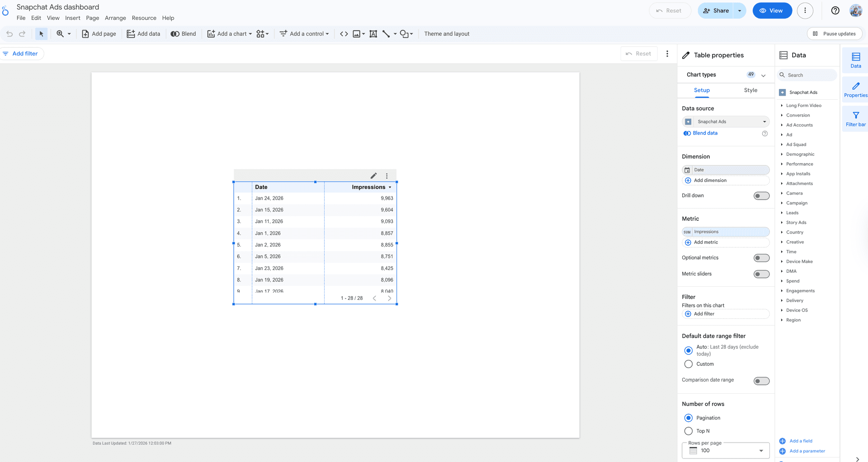
Task: Enable the Drill down toggle
Action: tap(761, 196)
